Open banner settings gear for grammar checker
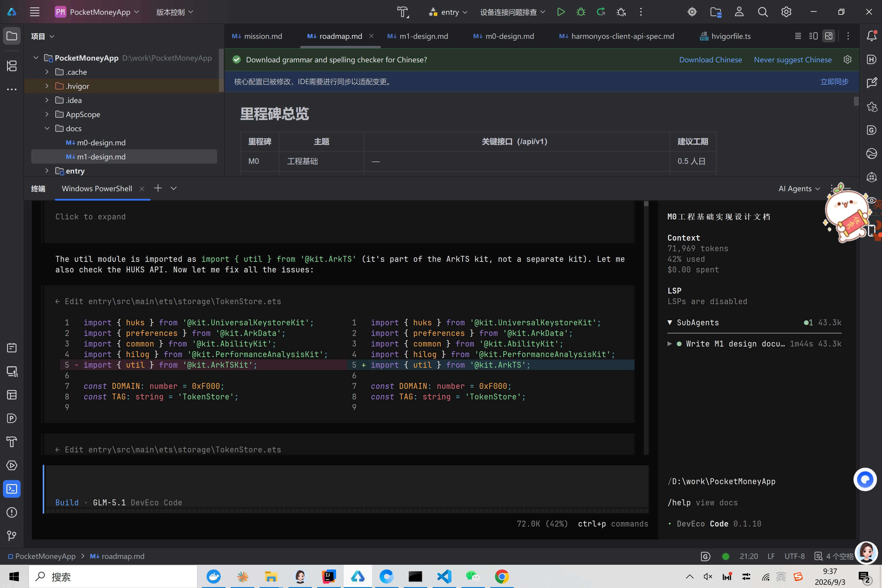Viewport: 882px width, 588px height. [x=848, y=60]
